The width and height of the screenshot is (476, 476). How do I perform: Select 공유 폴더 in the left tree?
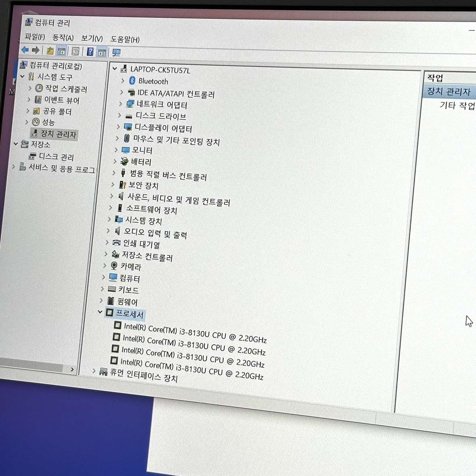[57, 112]
